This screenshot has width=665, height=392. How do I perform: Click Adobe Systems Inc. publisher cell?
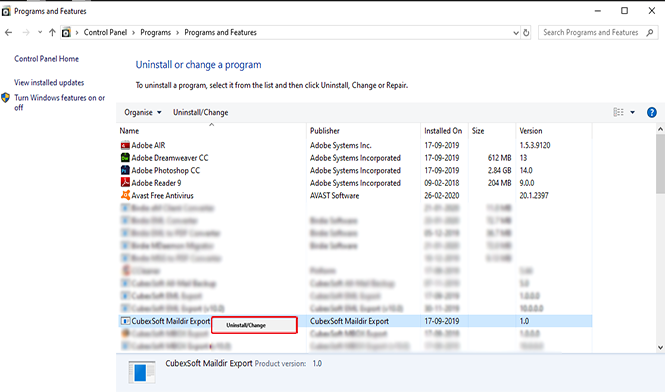coord(341,146)
